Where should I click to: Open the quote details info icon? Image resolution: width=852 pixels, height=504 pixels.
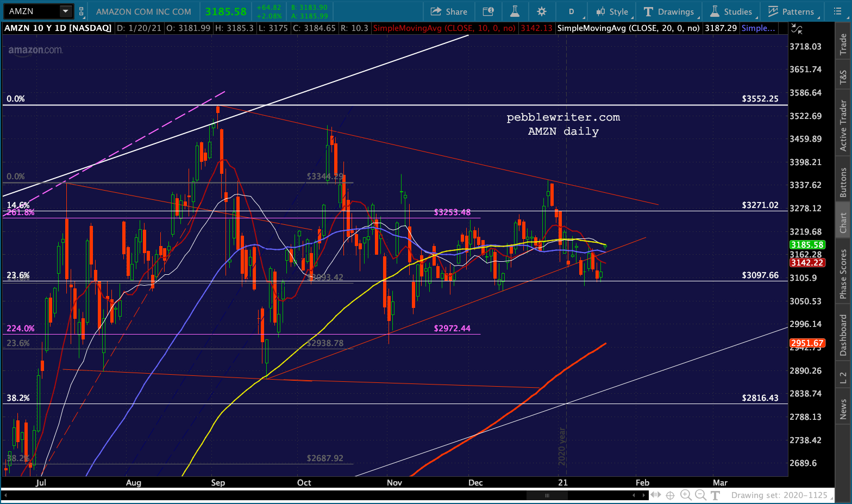488,11
